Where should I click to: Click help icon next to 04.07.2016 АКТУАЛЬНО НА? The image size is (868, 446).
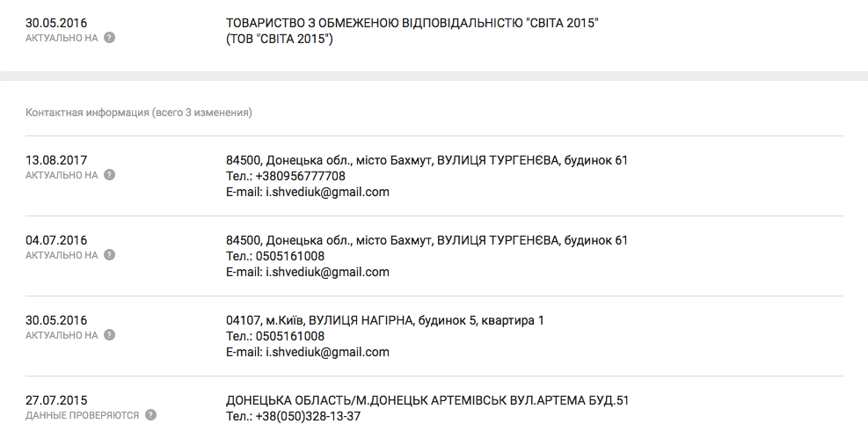tap(110, 255)
